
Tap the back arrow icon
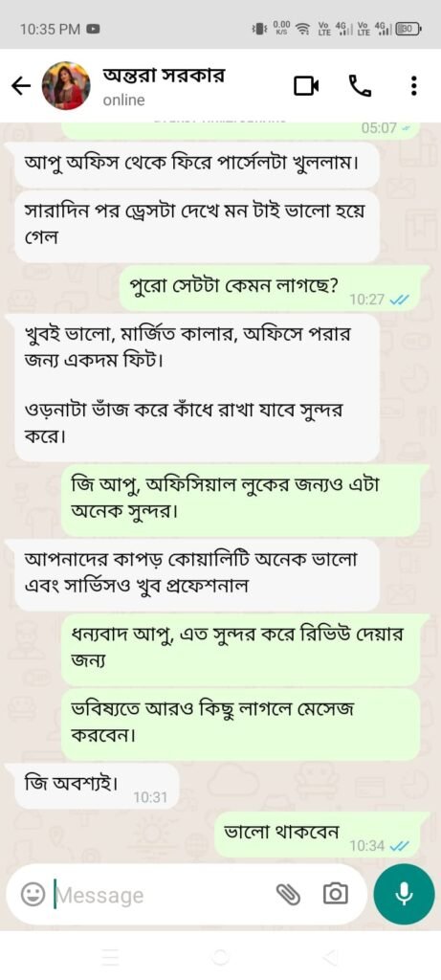(x=21, y=86)
